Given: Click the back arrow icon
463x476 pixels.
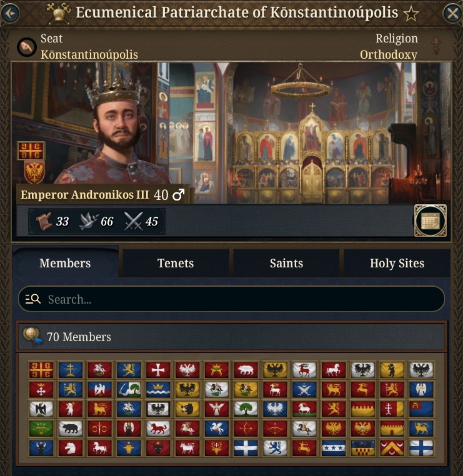Looking at the screenshot, I should pyautogui.click(x=10, y=13).
